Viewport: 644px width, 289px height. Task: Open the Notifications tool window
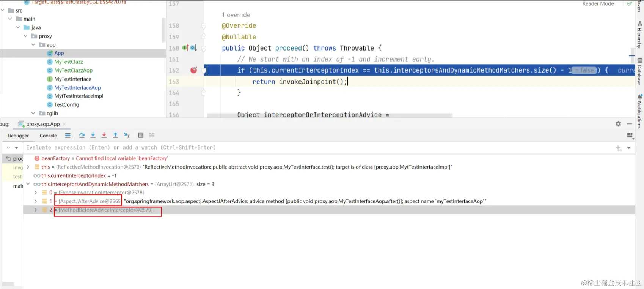tap(639, 112)
